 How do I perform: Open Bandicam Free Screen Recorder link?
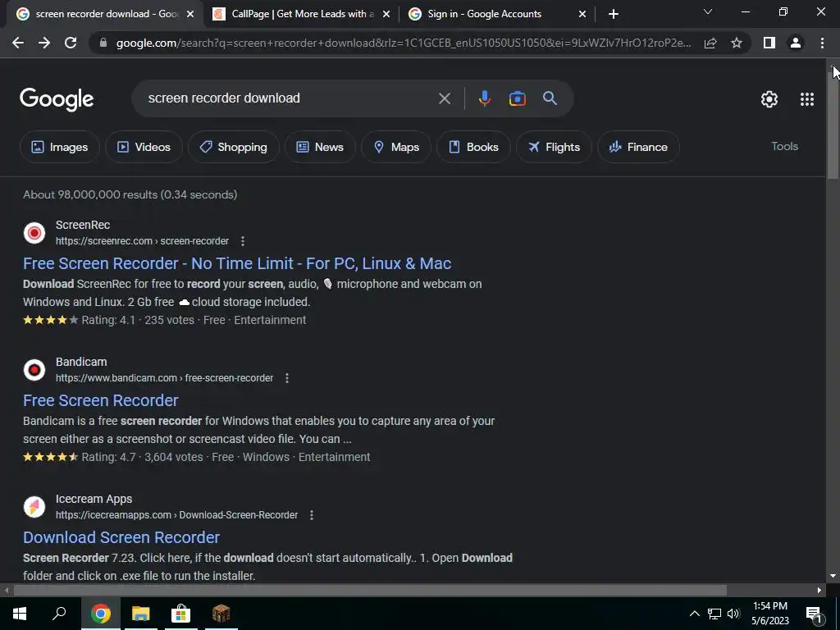pos(101,400)
